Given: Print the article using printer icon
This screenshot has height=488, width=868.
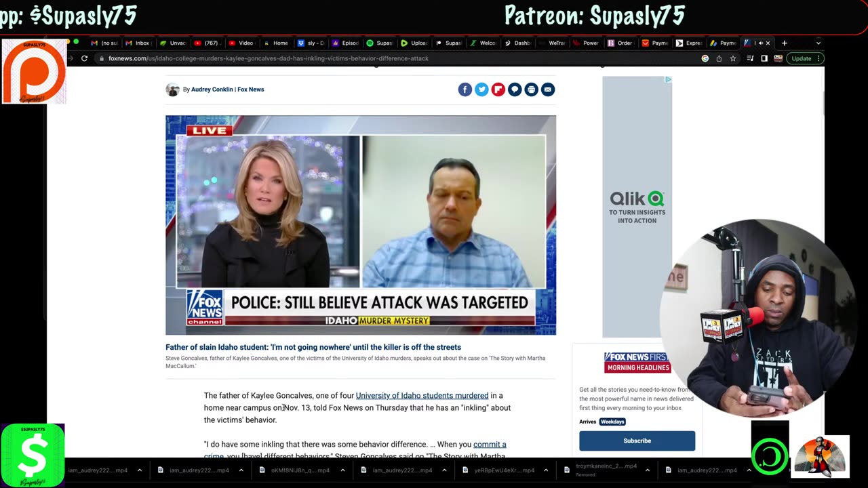Looking at the screenshot, I should pos(531,89).
